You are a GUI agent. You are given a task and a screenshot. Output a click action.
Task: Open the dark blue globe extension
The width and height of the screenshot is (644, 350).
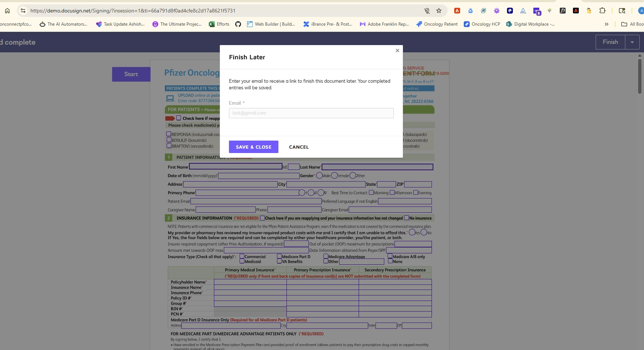pos(510,11)
